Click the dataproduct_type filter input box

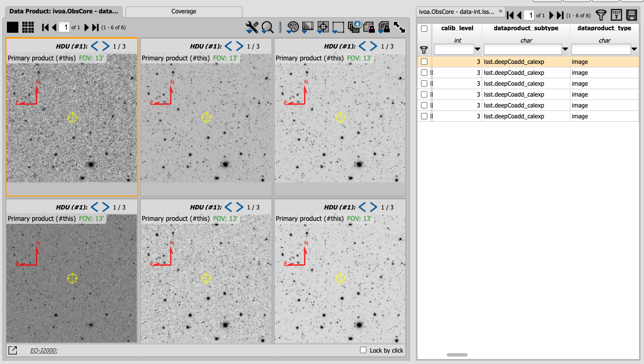point(601,50)
